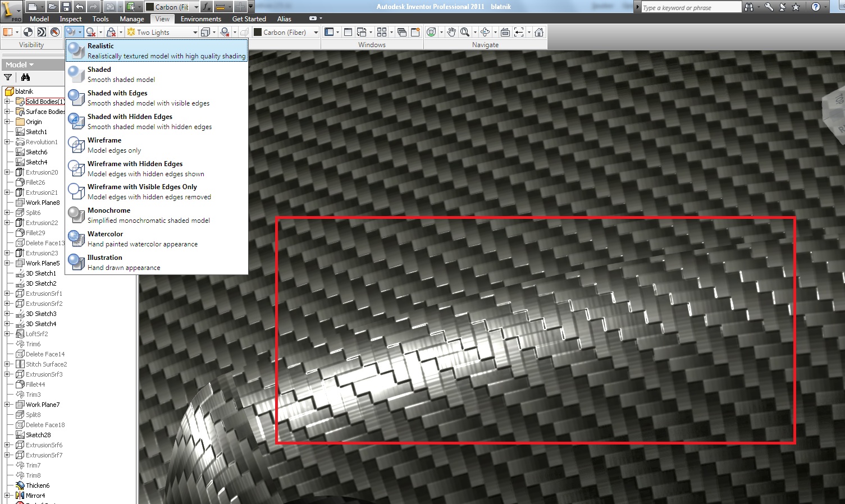This screenshot has width=845, height=504.
Task: Expand the Extrusion20 tree node
Action: [x=7, y=172]
